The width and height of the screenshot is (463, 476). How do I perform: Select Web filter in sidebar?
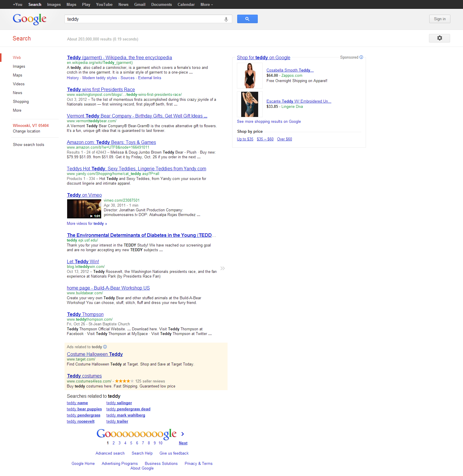(17, 57)
